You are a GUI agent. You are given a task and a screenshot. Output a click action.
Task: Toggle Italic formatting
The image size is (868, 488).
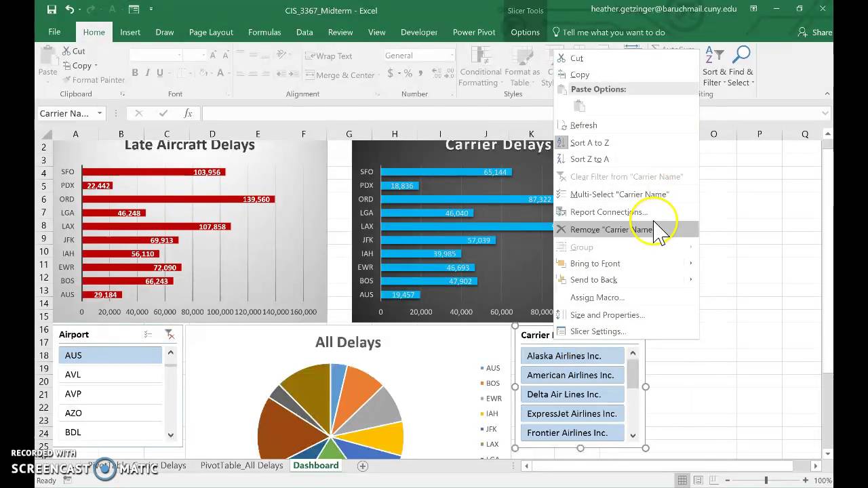click(x=148, y=73)
